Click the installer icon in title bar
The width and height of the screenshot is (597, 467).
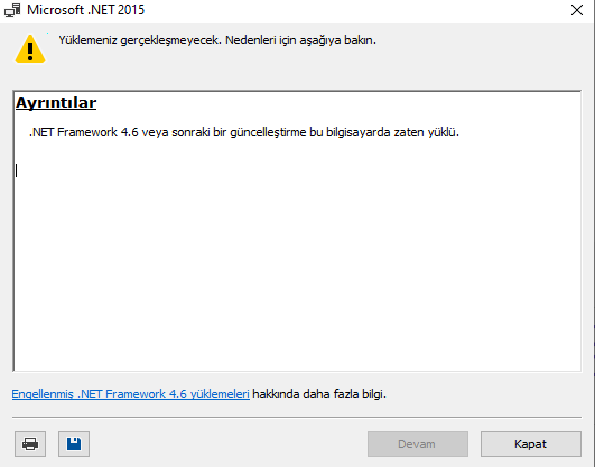pos(12,10)
